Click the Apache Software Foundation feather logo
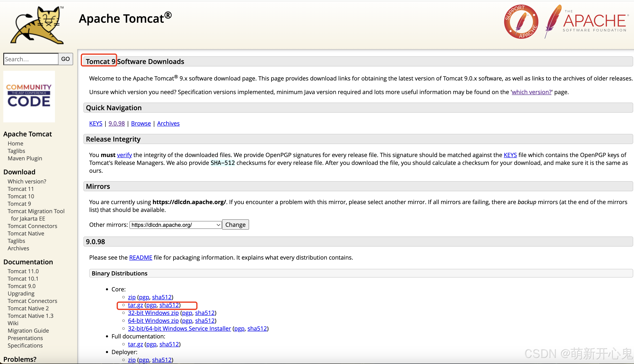Screen dimensions: 634x364 click(x=585, y=21)
